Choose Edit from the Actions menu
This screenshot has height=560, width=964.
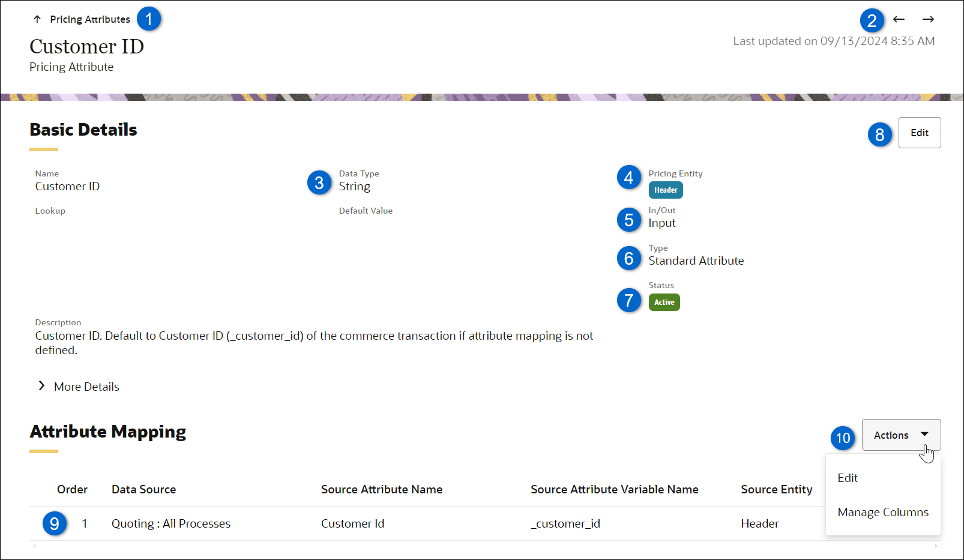(x=848, y=478)
